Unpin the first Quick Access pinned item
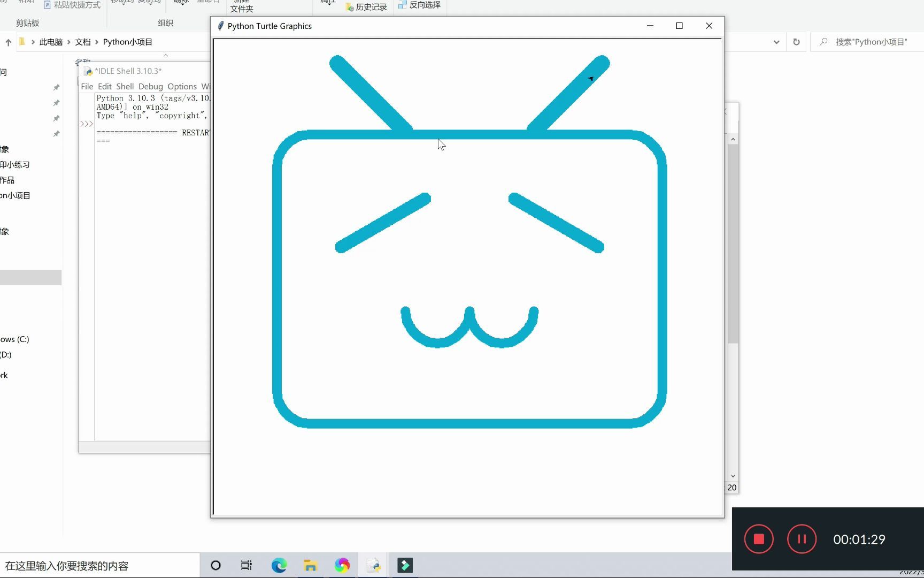 click(x=57, y=87)
